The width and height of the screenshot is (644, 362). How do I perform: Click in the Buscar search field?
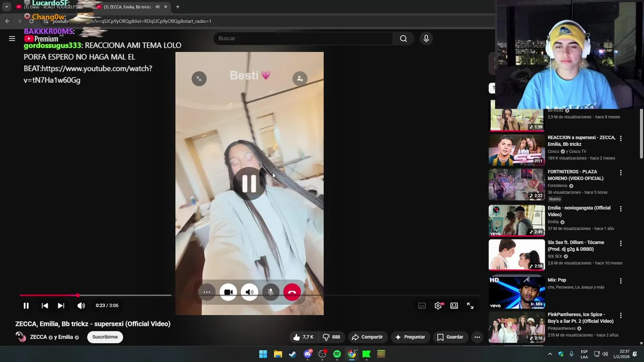coord(303,39)
